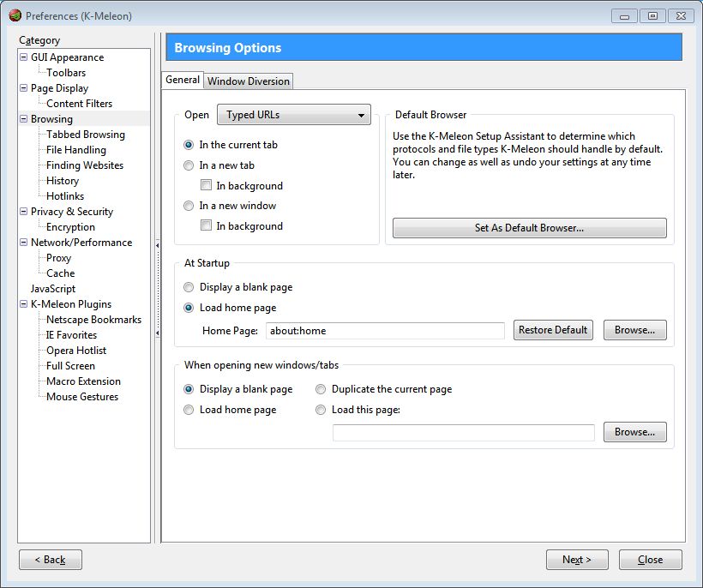Advance with the Next button
Screen dimensions: 703x588
577,560
